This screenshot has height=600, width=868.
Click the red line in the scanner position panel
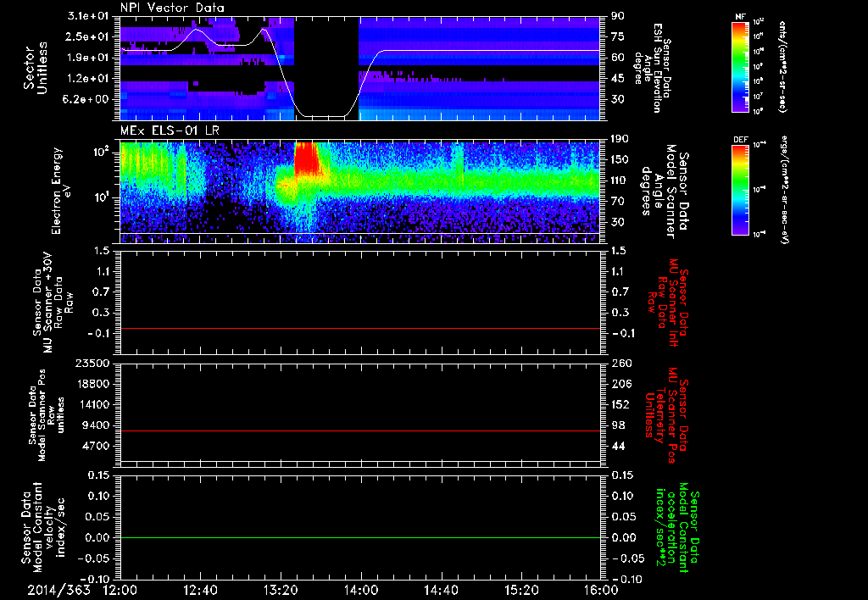click(360, 431)
